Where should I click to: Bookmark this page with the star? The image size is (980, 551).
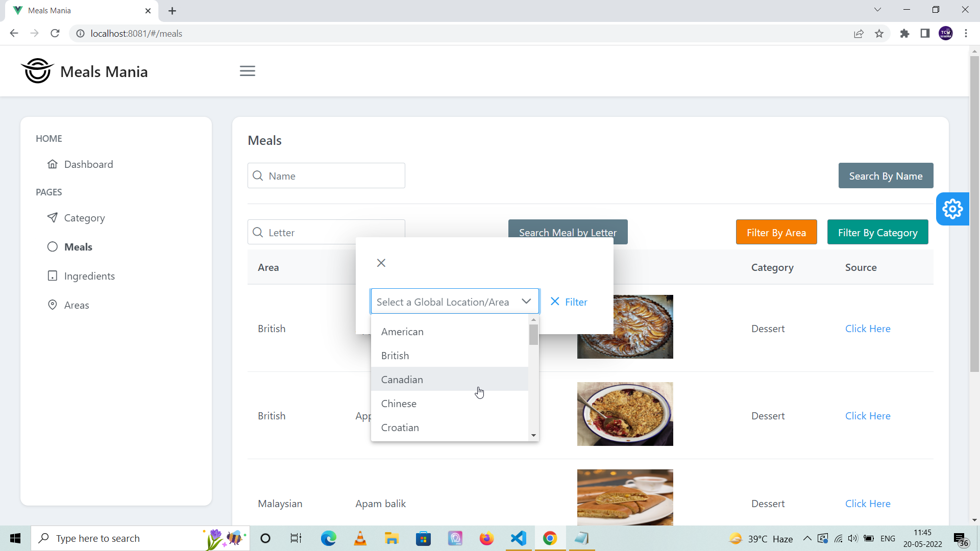pyautogui.click(x=879, y=33)
